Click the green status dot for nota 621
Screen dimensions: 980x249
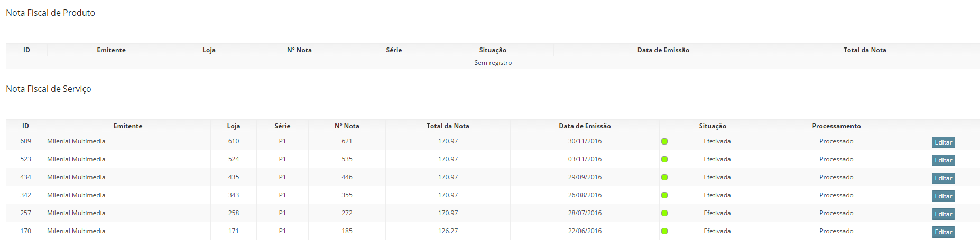(x=664, y=141)
